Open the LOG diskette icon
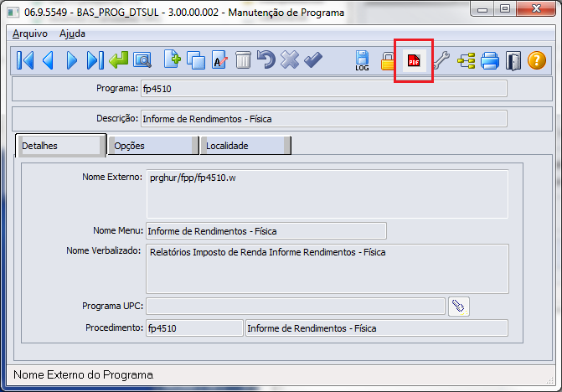Screen dimensions: 562x392 362,60
